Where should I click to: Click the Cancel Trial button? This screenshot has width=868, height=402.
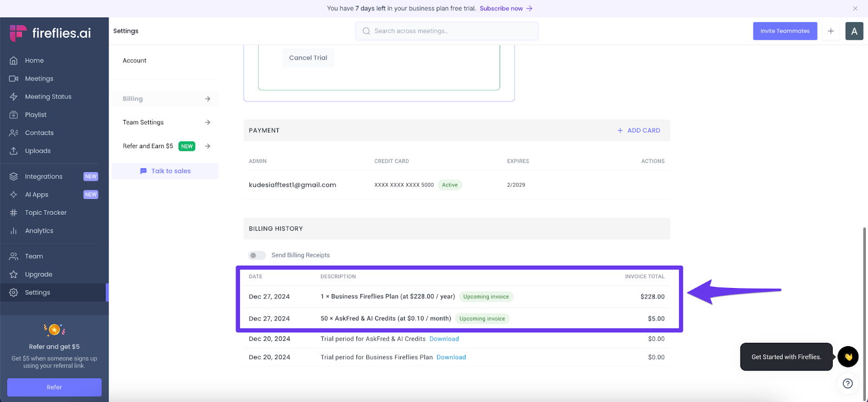(x=308, y=58)
